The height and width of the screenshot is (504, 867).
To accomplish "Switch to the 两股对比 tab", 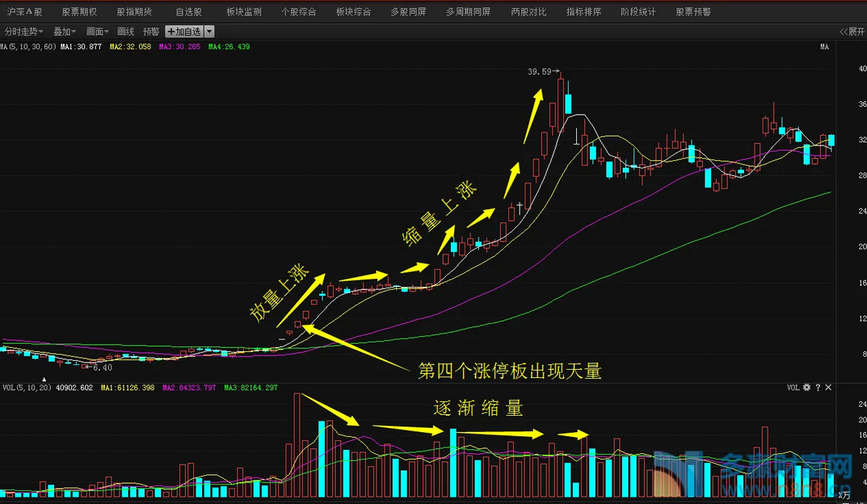I will point(528,11).
